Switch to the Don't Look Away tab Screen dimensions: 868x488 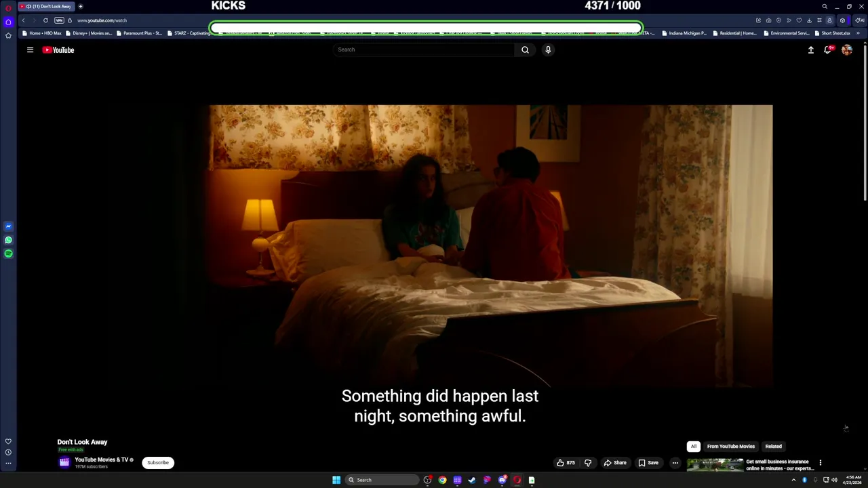46,6
